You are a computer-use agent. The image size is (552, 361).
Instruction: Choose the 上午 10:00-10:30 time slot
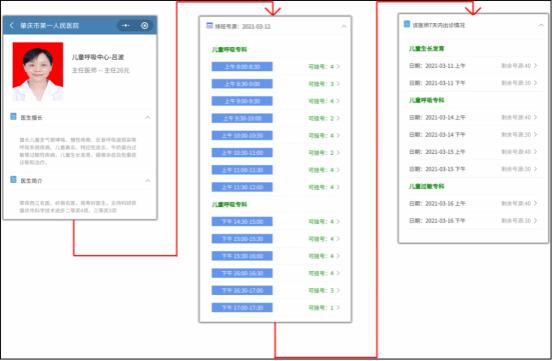tap(242, 136)
